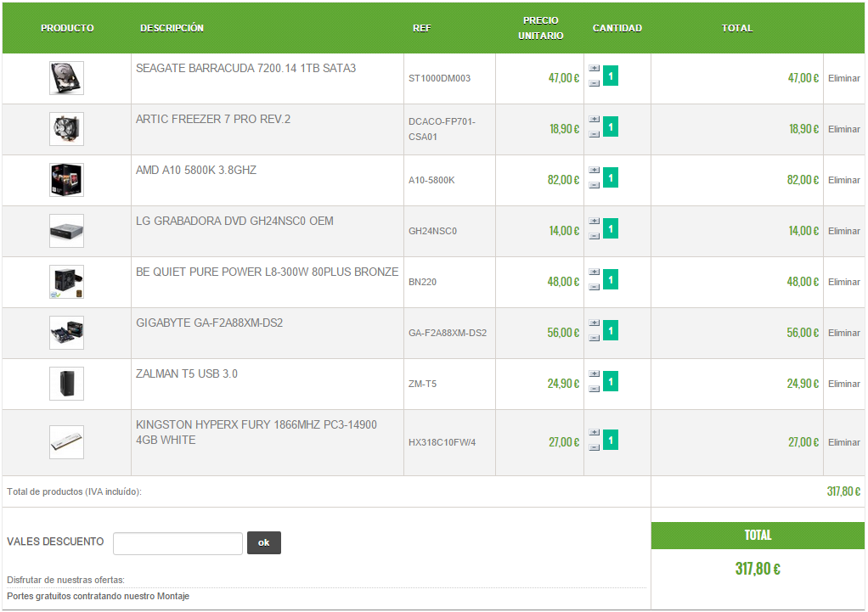Viewport: 868px width, 612px height.
Task: Decrease quantity of Kingston HyperX Fury RAM
Action: 594,447
